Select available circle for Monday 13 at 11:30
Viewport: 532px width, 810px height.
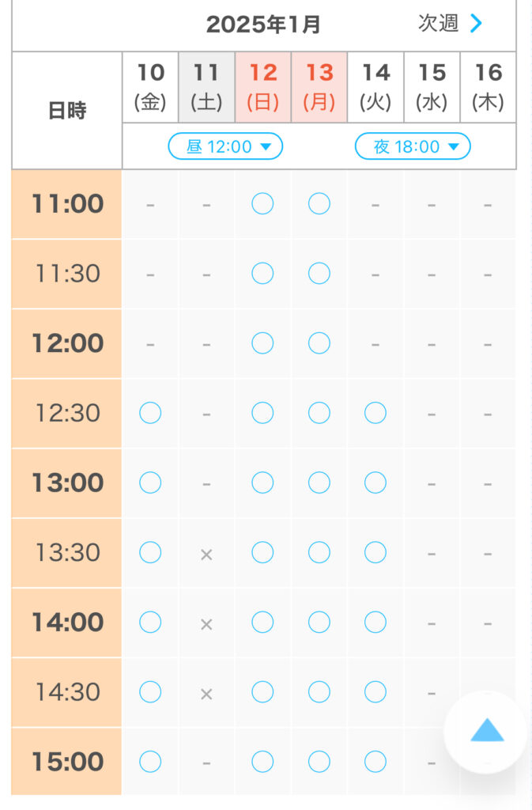[x=319, y=274]
